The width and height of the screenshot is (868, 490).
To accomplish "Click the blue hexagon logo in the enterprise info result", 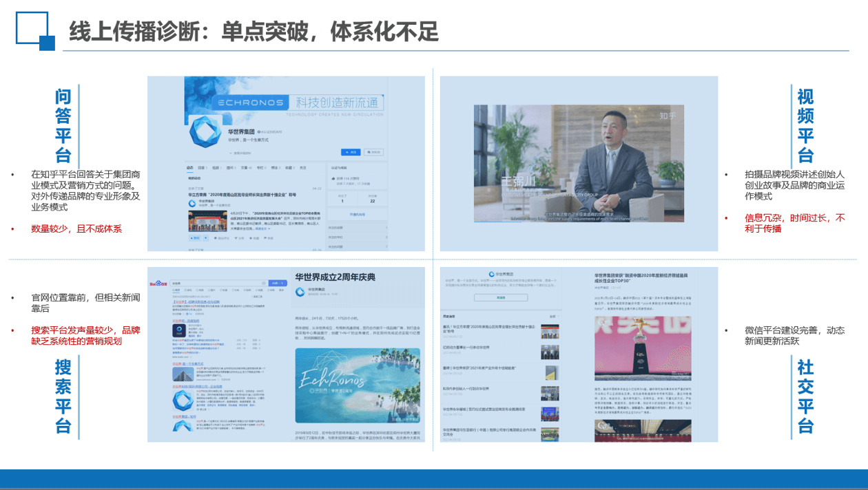I will tap(183, 401).
